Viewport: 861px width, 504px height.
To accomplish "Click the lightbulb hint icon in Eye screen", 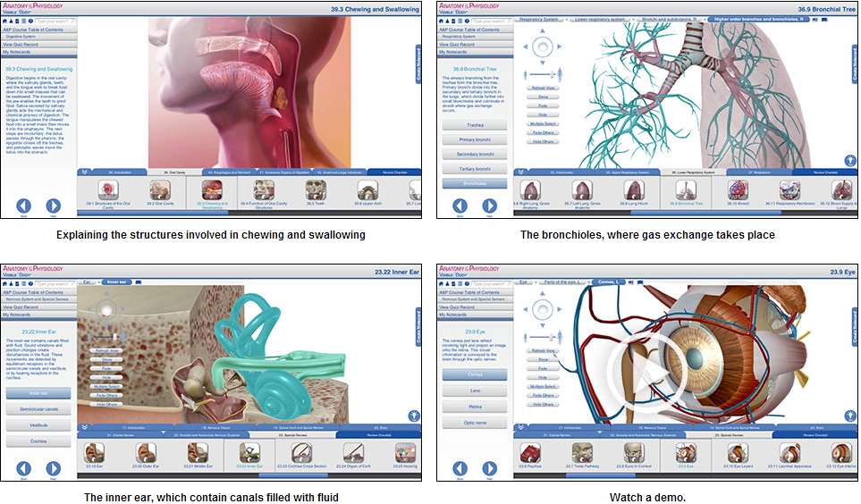I will tap(850, 416).
